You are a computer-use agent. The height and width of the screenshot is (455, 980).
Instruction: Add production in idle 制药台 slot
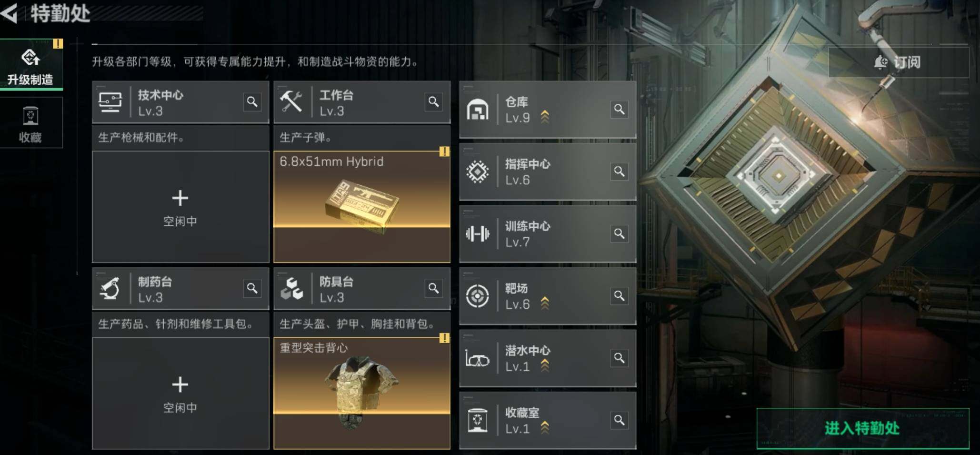pos(180,394)
